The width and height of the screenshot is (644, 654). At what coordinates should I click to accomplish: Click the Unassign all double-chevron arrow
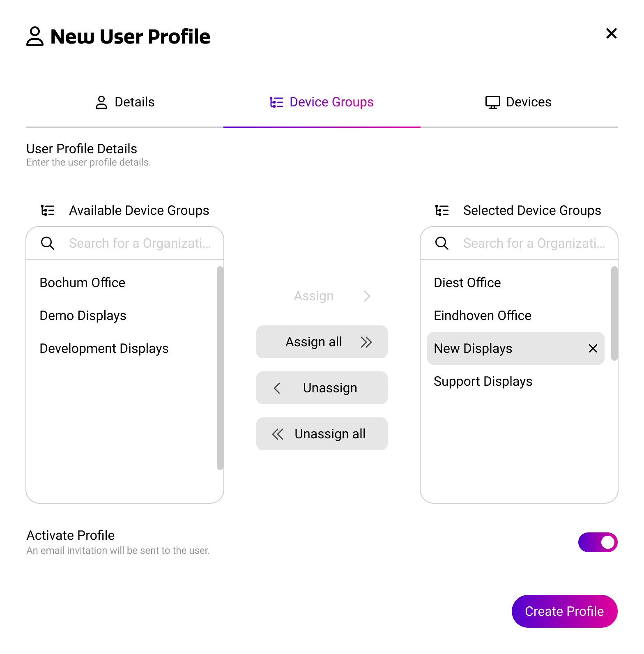pos(278,434)
